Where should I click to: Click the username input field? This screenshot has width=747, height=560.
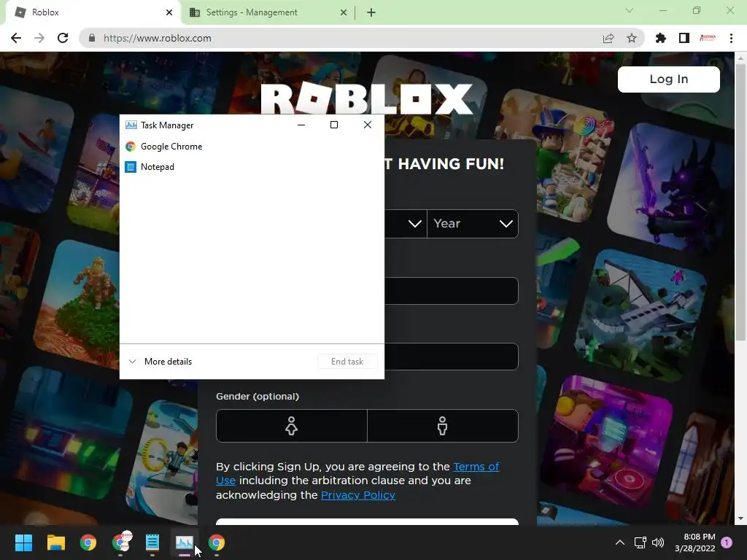[451, 290]
